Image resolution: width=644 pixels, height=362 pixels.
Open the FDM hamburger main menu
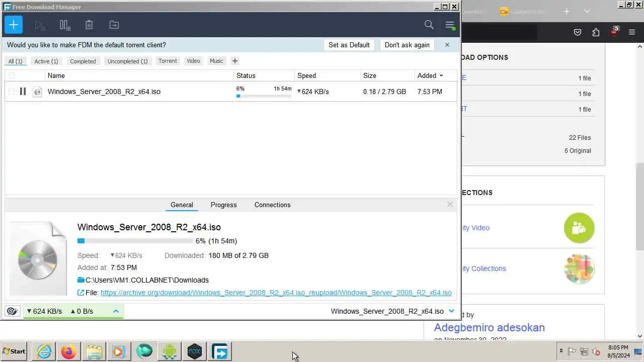450,25
